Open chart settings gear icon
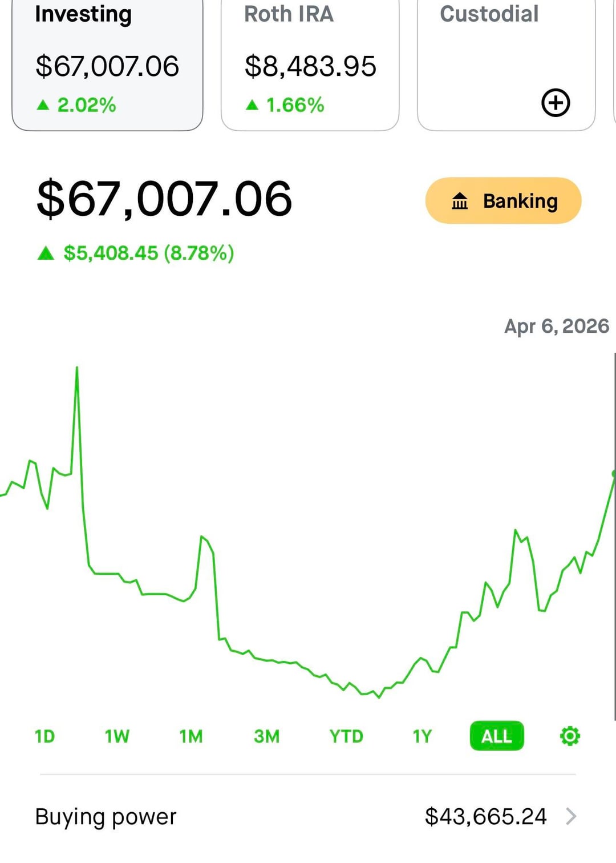The height and width of the screenshot is (863, 616). [x=570, y=736]
